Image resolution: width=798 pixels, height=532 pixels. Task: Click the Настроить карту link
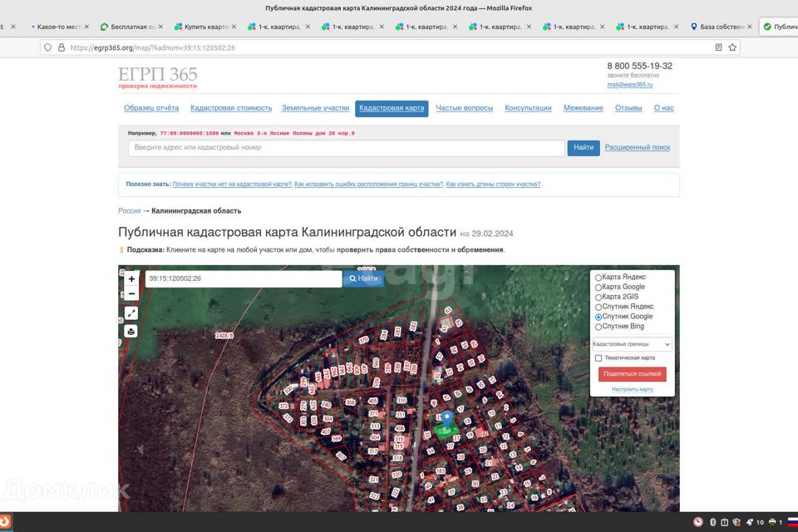[632, 389]
